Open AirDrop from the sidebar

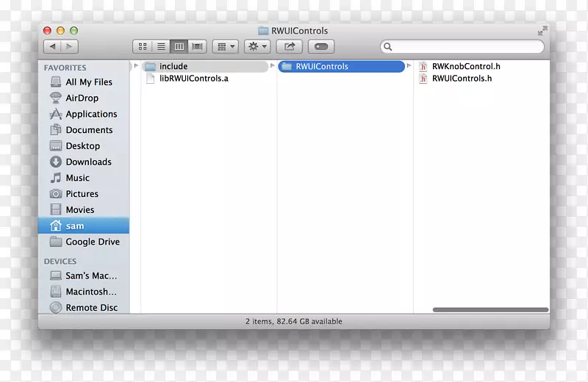click(82, 98)
